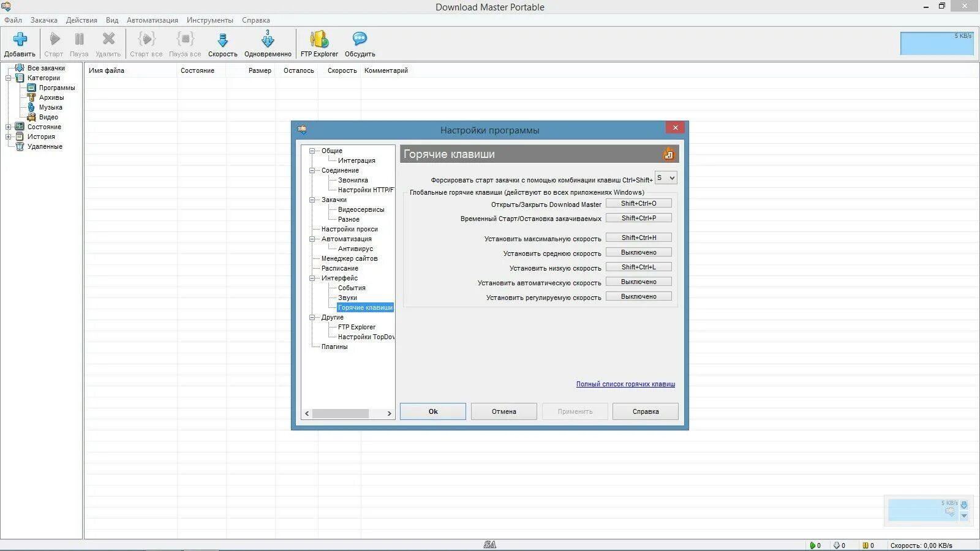The height and width of the screenshot is (551, 980).
Task: Open the Скорость speed toolbar icon
Action: pos(223,40)
